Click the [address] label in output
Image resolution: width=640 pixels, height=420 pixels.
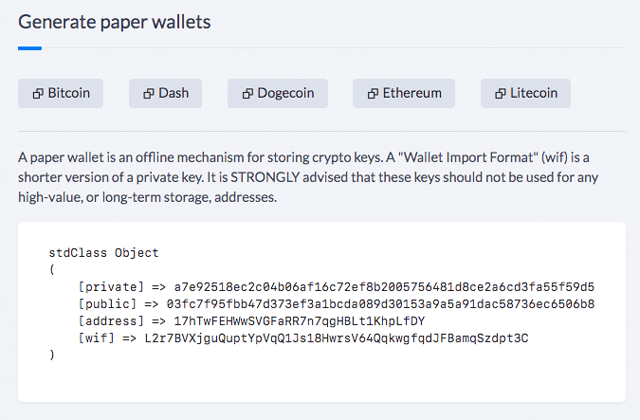point(111,321)
